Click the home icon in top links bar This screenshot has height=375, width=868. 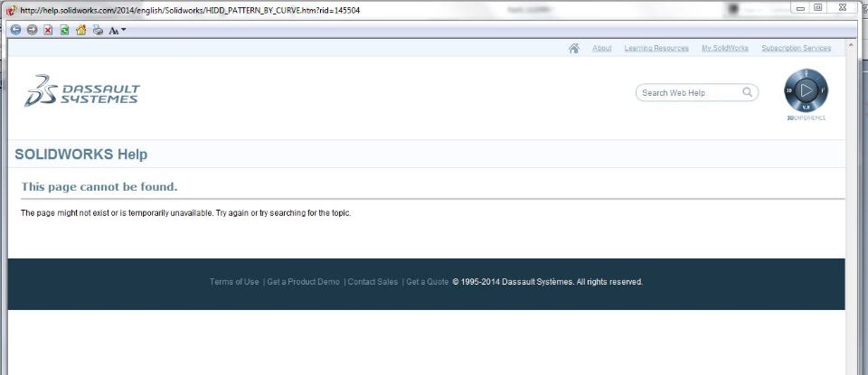[574, 48]
